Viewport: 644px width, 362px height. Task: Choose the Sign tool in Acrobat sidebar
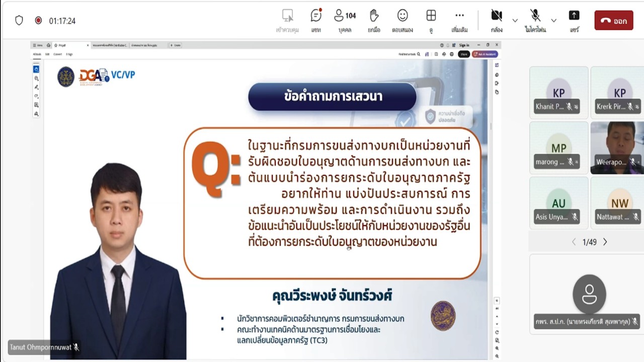click(36, 114)
